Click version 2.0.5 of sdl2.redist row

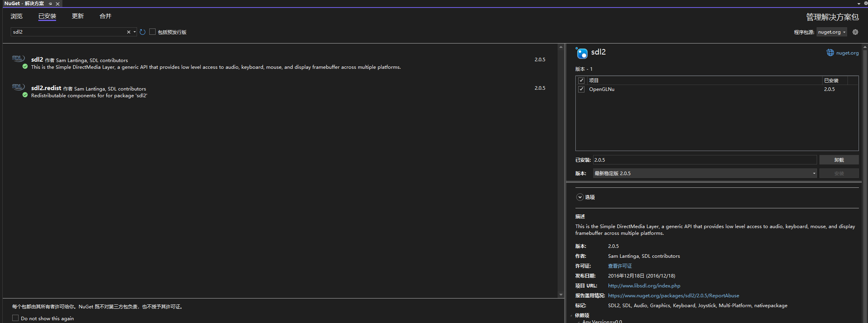[540, 88]
